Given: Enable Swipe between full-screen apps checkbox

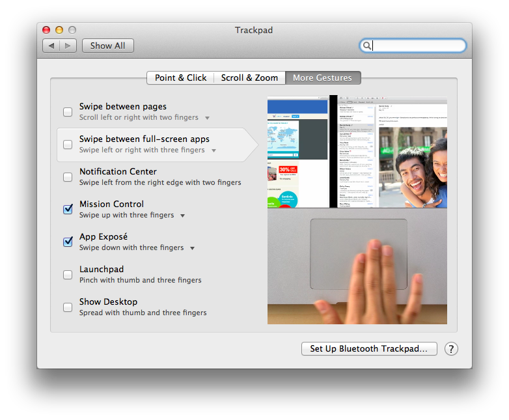Looking at the screenshot, I should 68,145.
